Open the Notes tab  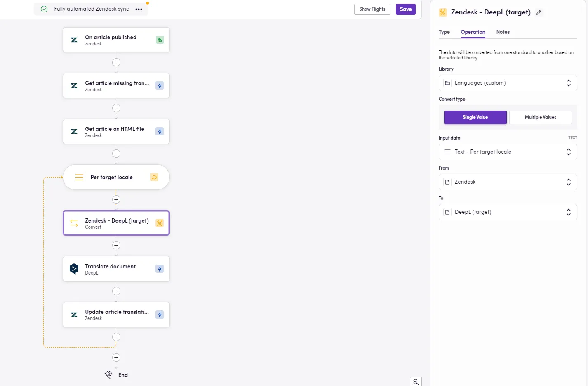pos(503,32)
